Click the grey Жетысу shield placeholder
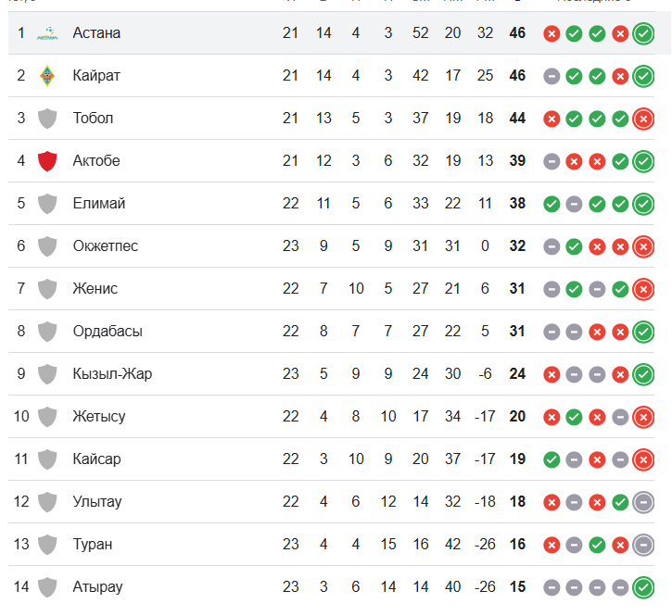Viewport: 672px width, 616px height. coord(47,417)
